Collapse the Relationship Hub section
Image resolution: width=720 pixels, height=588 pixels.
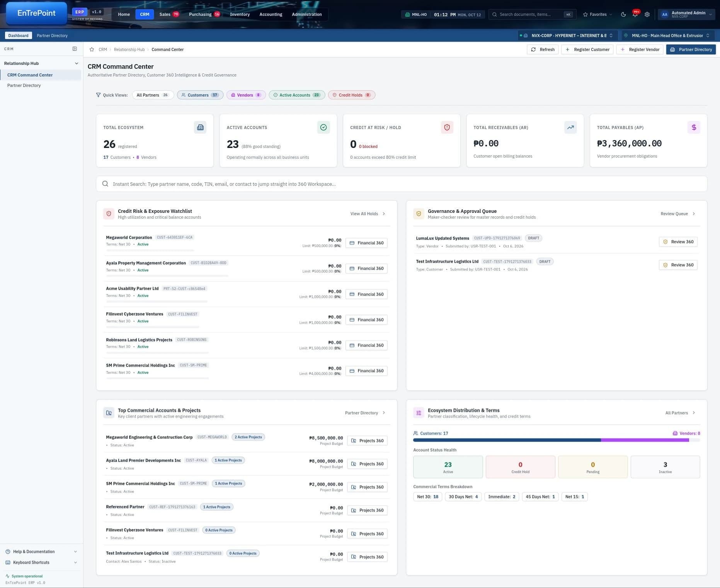tap(41, 63)
